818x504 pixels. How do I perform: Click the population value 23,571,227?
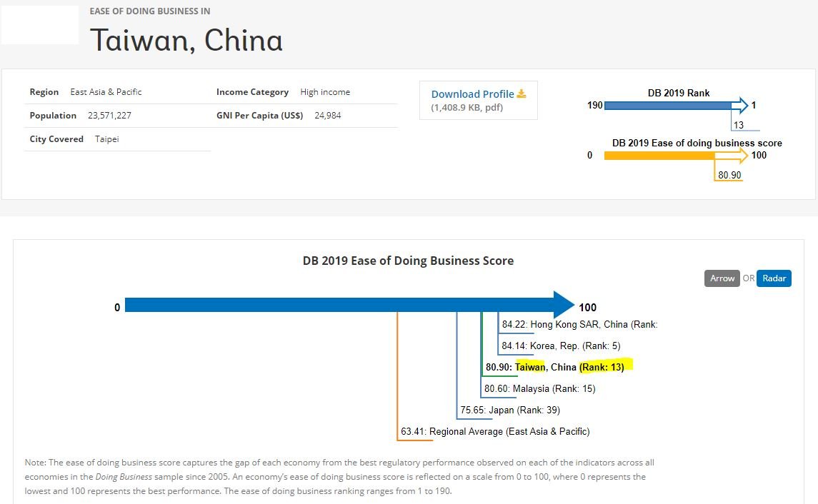click(109, 115)
